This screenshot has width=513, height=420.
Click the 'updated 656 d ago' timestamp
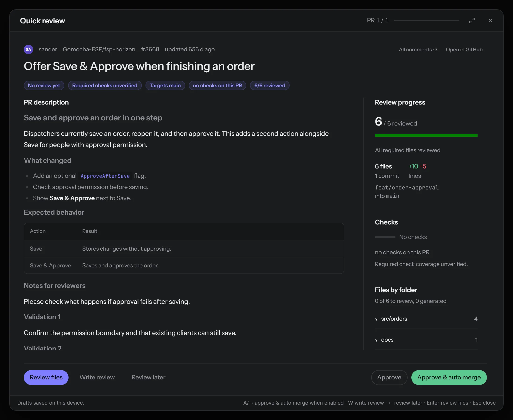(x=190, y=49)
